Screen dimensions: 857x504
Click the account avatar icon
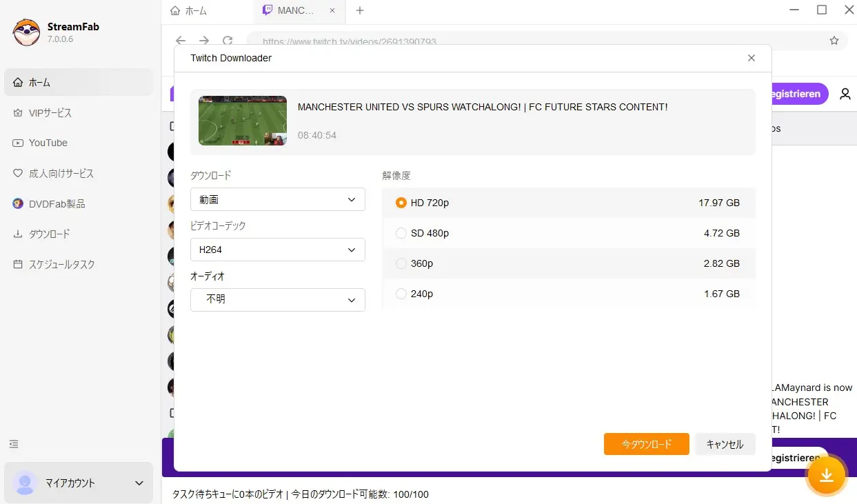pyautogui.click(x=25, y=483)
